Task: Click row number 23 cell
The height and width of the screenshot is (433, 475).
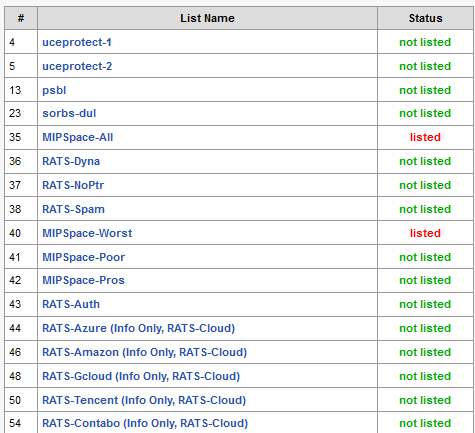Action: click(21, 113)
